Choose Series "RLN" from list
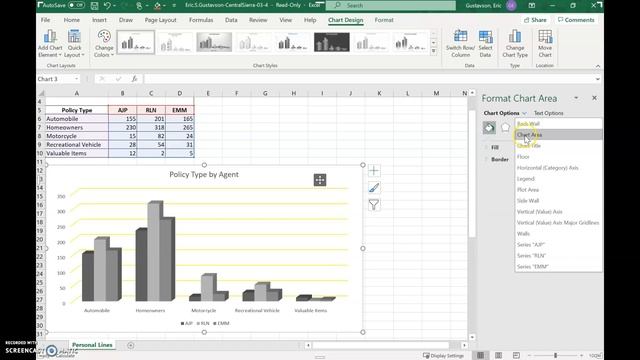The height and width of the screenshot is (360, 640). (x=559, y=256)
